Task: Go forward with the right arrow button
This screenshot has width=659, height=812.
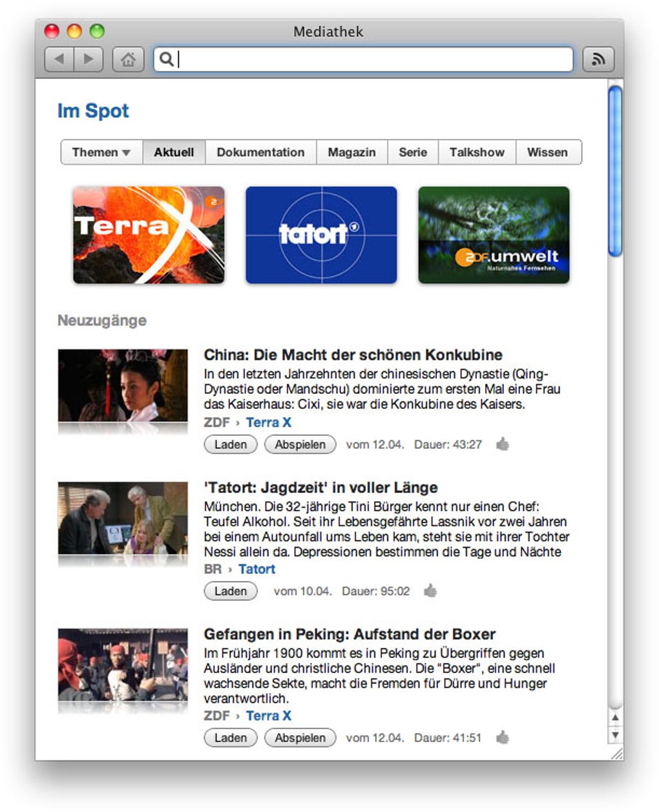Action: click(x=89, y=59)
